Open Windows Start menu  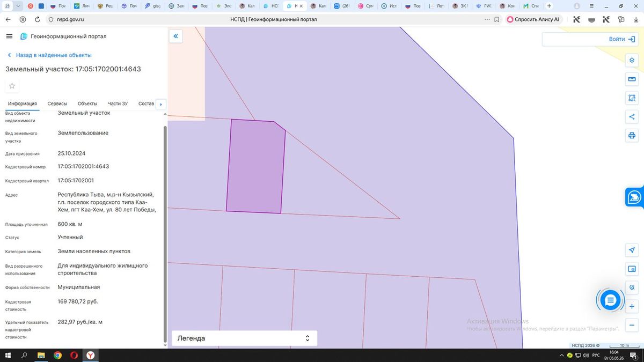(x=8, y=355)
